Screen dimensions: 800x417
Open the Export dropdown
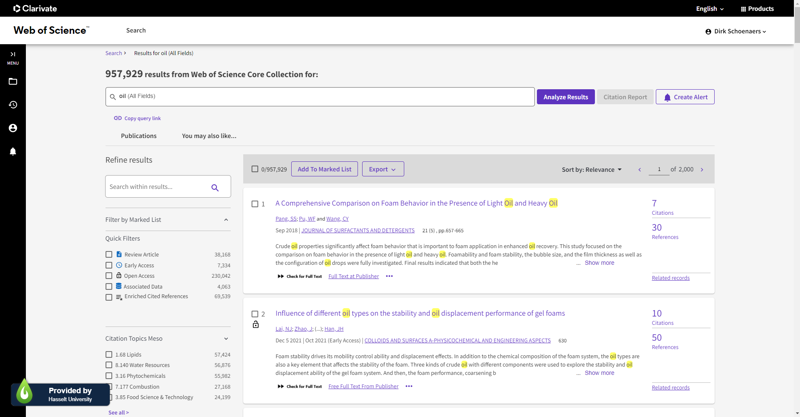(x=382, y=169)
